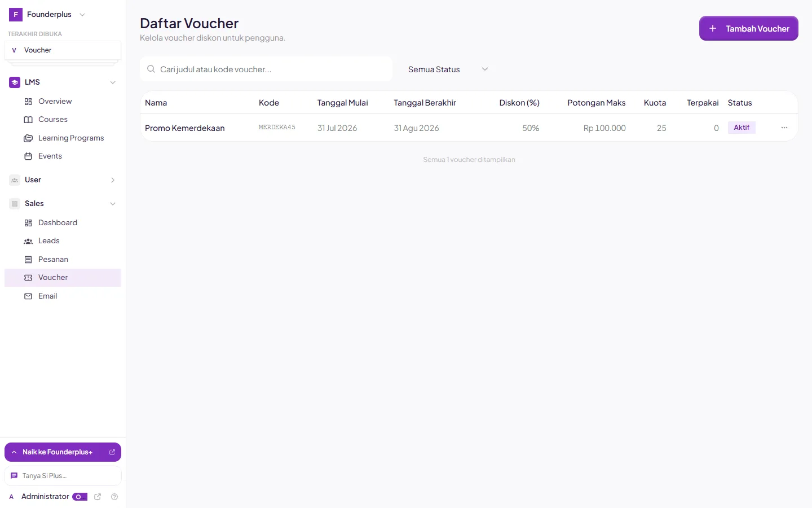Click the Pesanan list icon
Image resolution: width=812 pixels, height=508 pixels.
point(28,260)
